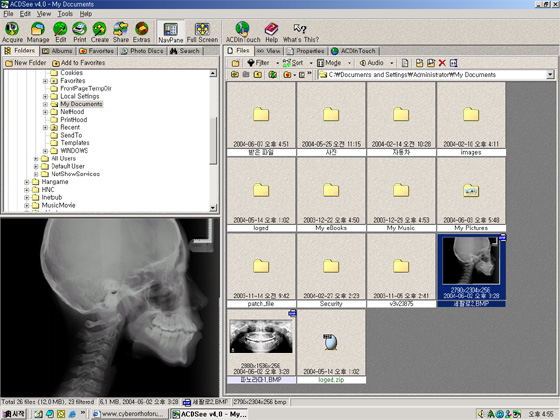The image size is (560, 420).
Task: Expand the Local Settings folder node
Action: click(x=45, y=96)
